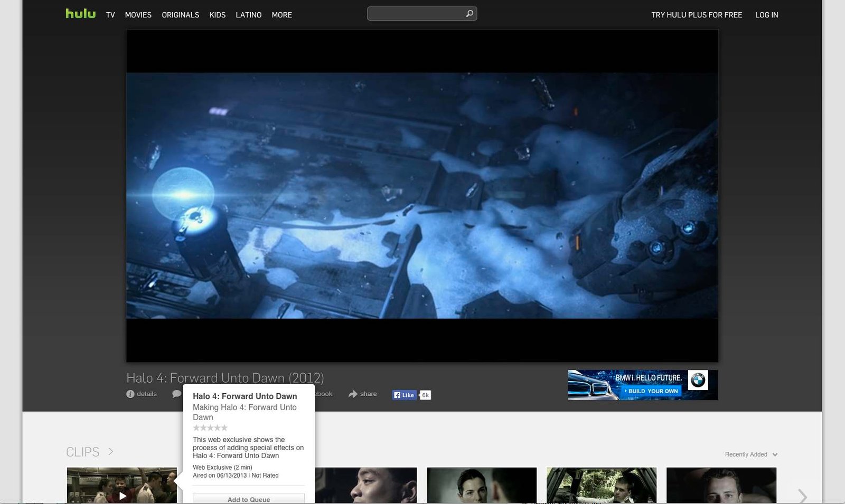Open the LATINO section

pyautogui.click(x=249, y=15)
